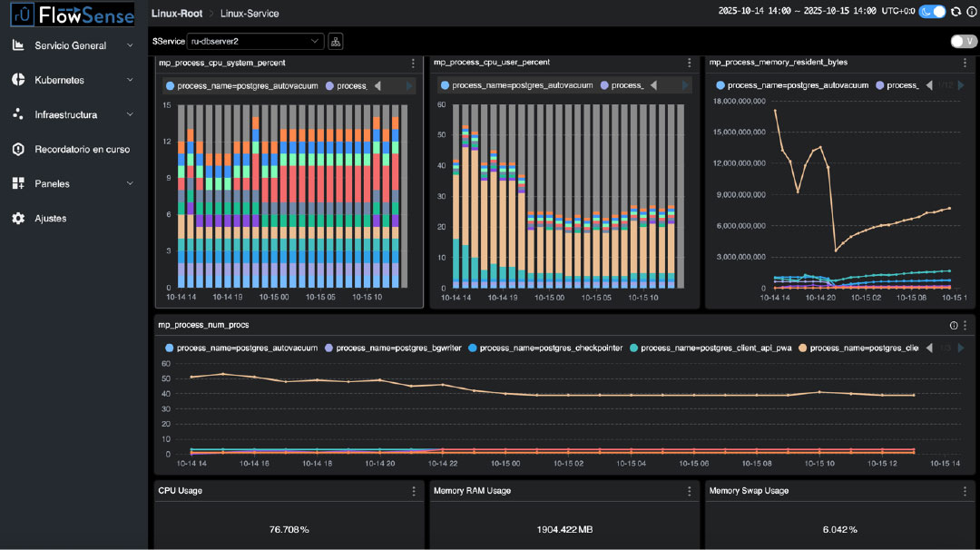This screenshot has width=980, height=550.
Task: Open three-dot menu of Memory Swap Usage panel
Action: [x=965, y=491]
